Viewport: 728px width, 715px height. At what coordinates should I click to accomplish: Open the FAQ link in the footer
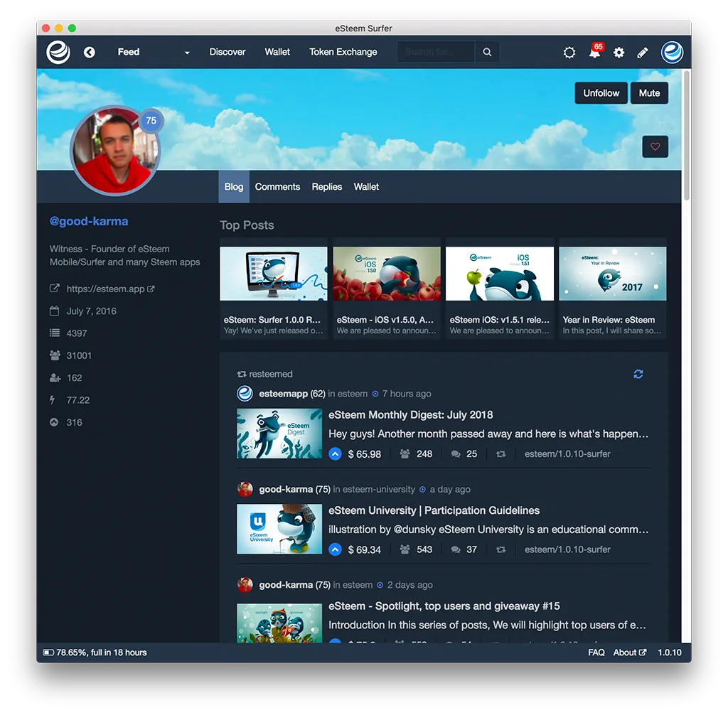596,652
